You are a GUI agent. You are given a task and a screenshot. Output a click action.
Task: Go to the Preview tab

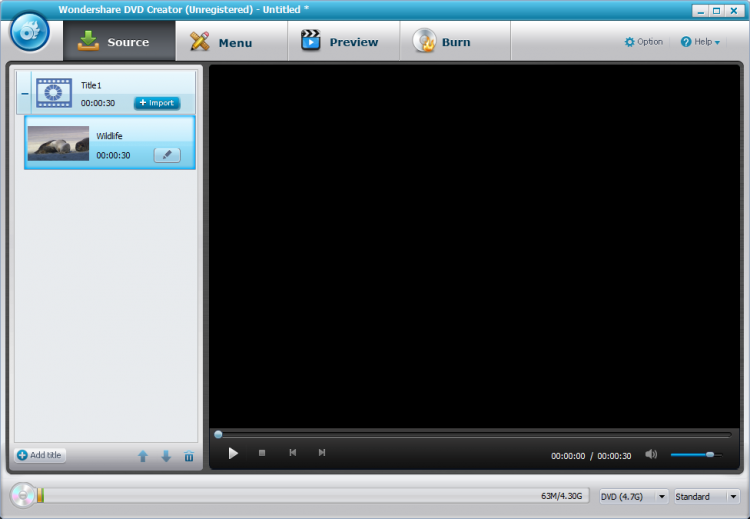tap(343, 42)
